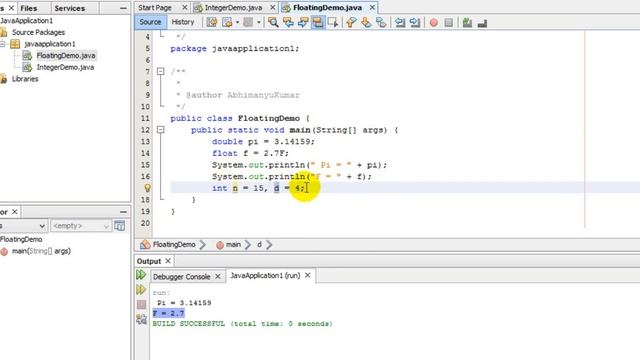Image resolution: width=640 pixels, height=360 pixels.
Task: Toggle Bookmark on current line
Action: [381, 22]
